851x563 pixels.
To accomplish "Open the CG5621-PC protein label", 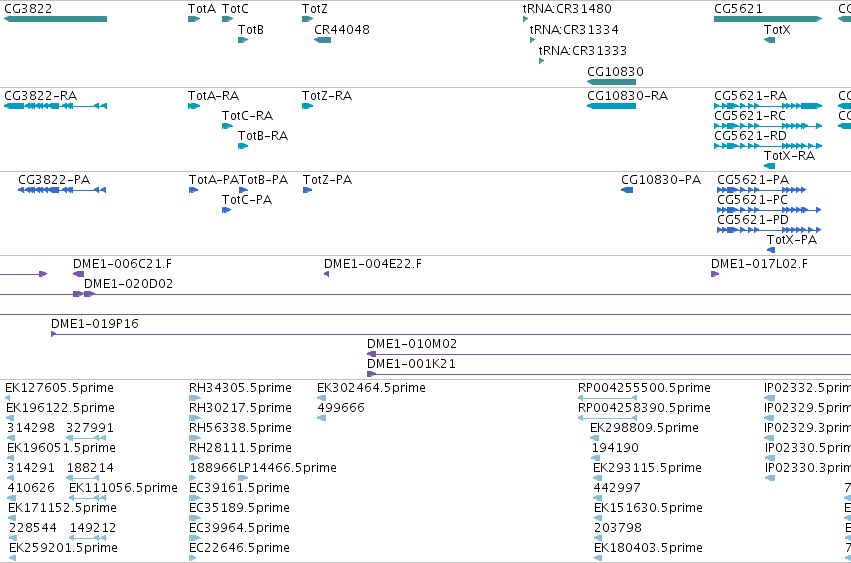I will [753, 200].
